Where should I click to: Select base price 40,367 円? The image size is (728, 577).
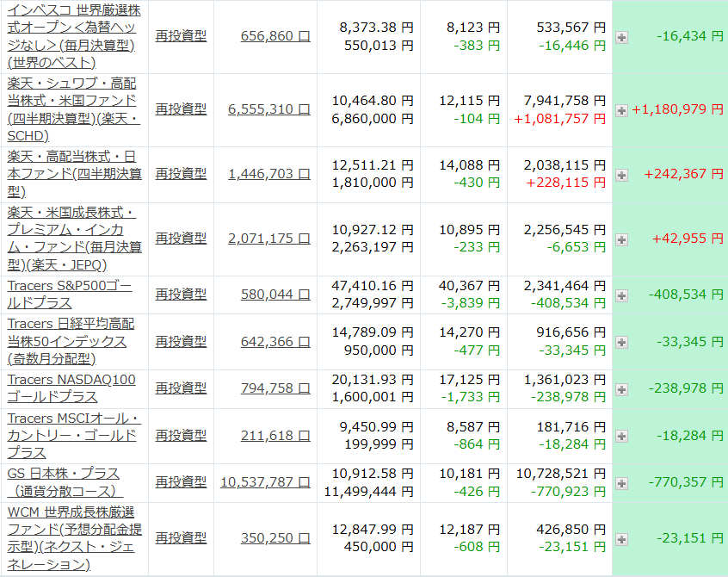coord(469,285)
